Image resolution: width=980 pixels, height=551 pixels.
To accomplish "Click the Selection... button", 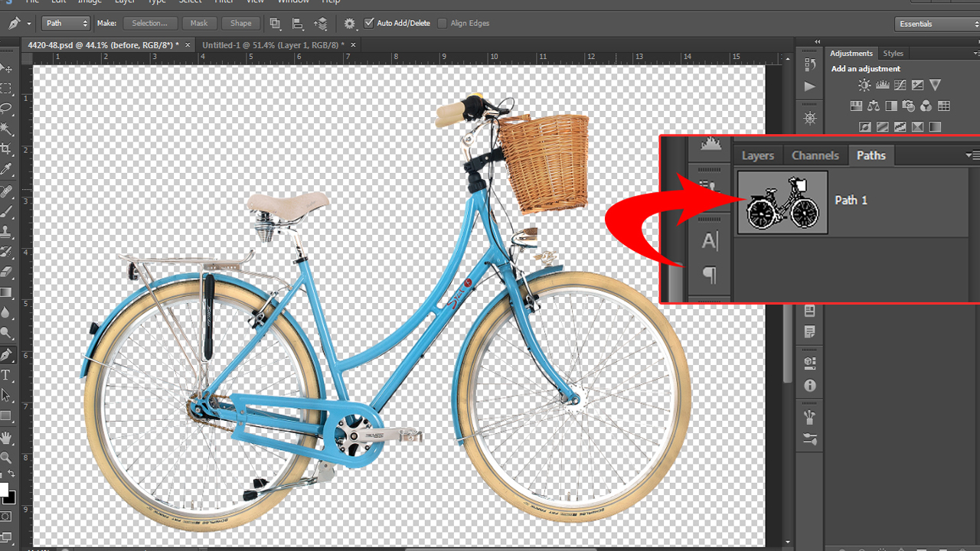I will pyautogui.click(x=150, y=24).
